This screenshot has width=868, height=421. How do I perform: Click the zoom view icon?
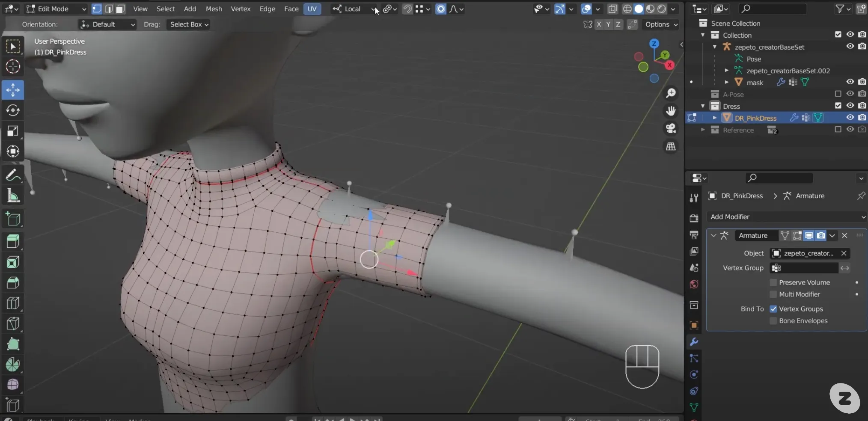(x=671, y=93)
